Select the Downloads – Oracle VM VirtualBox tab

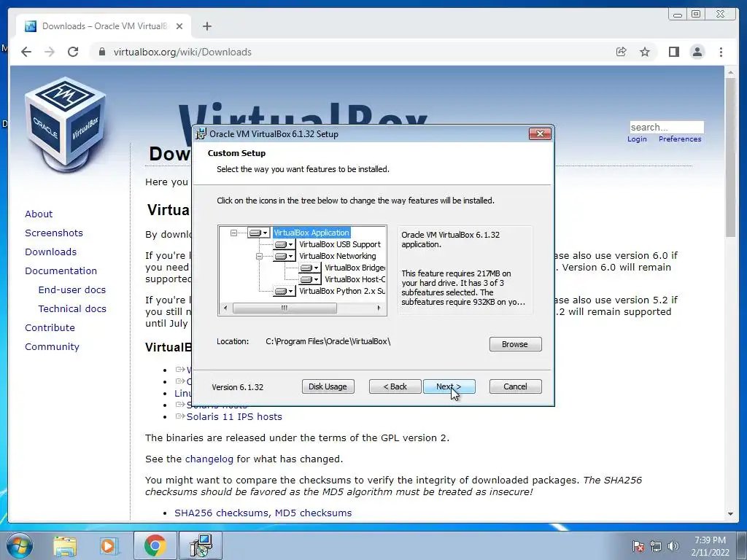click(x=104, y=26)
